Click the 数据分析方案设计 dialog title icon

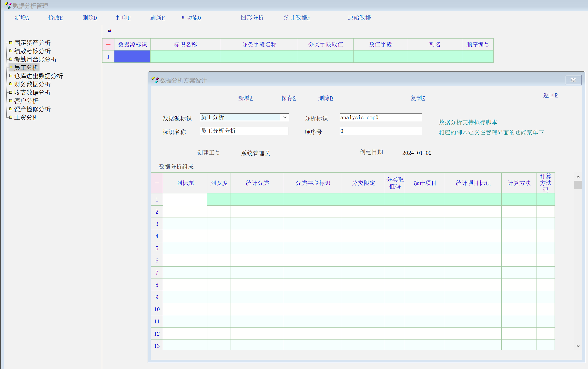[155, 80]
